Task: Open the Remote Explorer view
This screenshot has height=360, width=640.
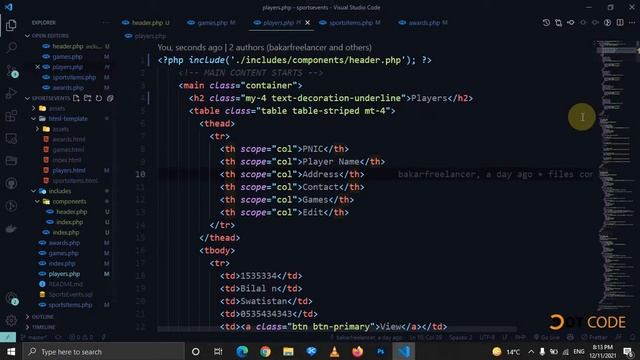Action: [11, 138]
